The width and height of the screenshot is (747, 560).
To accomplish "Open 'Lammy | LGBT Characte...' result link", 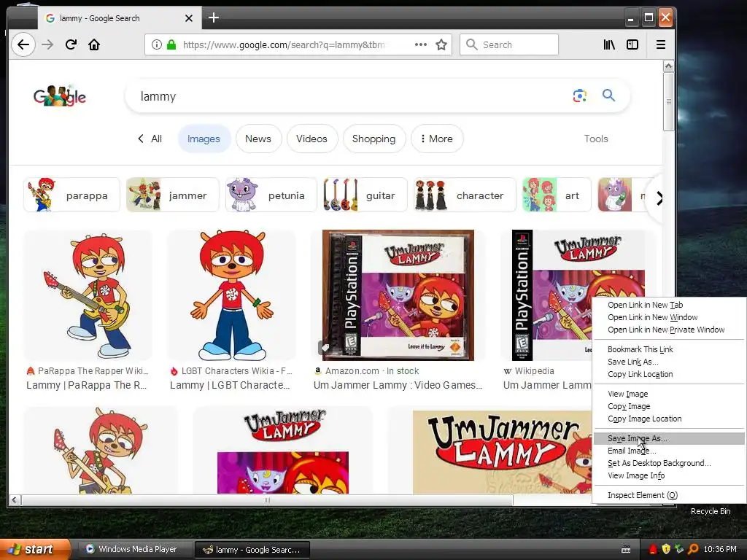I will tap(230, 385).
